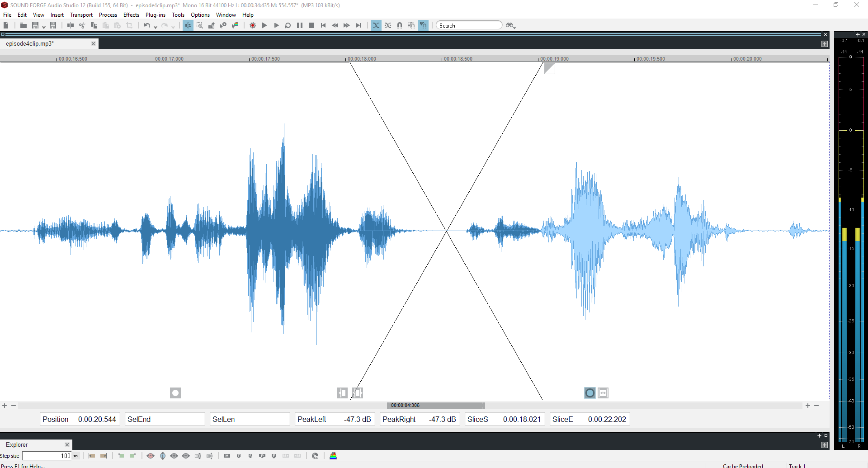Click the Step size input field

click(47, 456)
